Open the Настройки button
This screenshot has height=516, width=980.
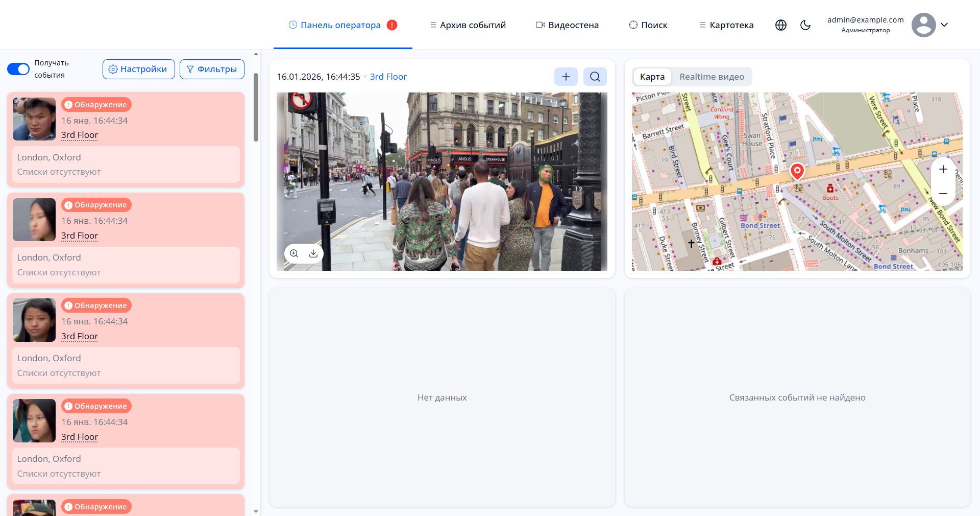point(138,69)
